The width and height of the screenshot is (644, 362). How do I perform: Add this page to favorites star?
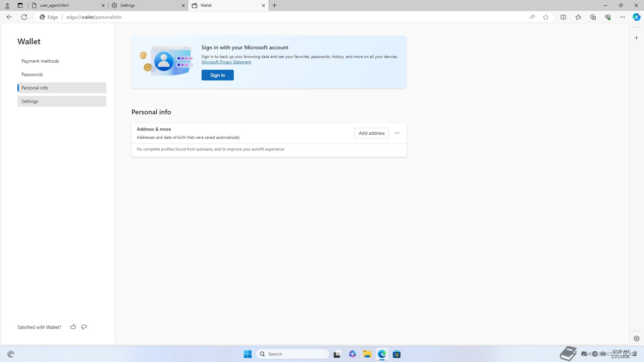[x=546, y=17]
